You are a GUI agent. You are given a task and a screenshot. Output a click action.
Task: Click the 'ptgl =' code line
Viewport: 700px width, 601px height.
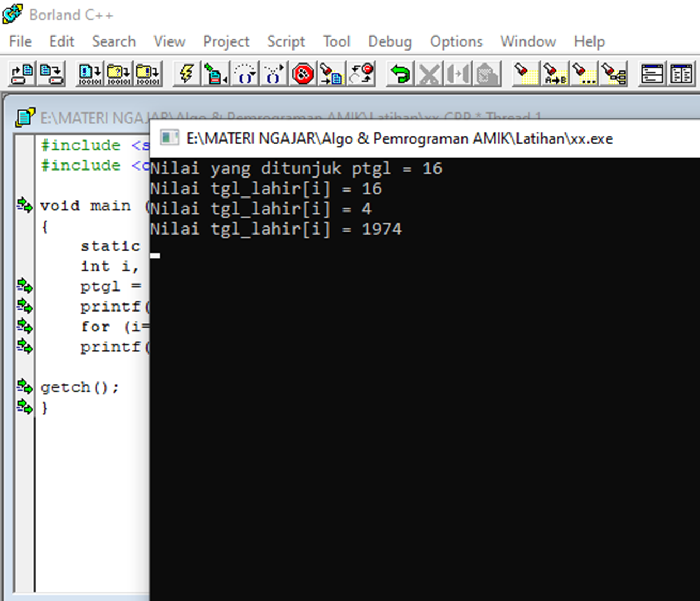tap(111, 286)
